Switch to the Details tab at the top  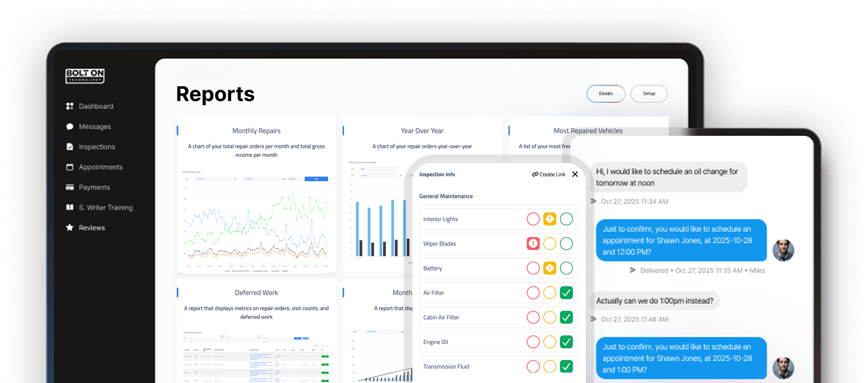click(606, 93)
